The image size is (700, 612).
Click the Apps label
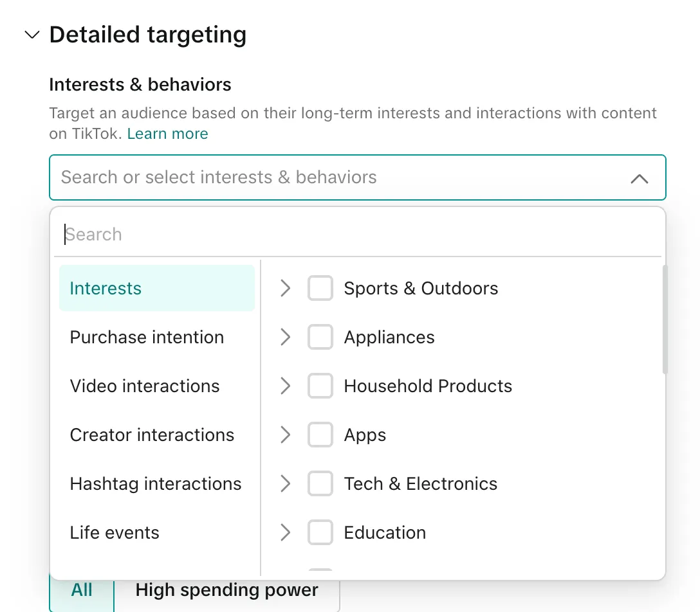(x=365, y=435)
